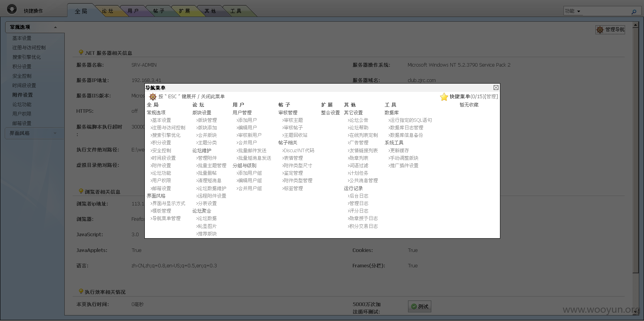Viewport: 644px width, 321px height.
Task: Click the 版块管理 link in navigation menu
Action: 207,120
